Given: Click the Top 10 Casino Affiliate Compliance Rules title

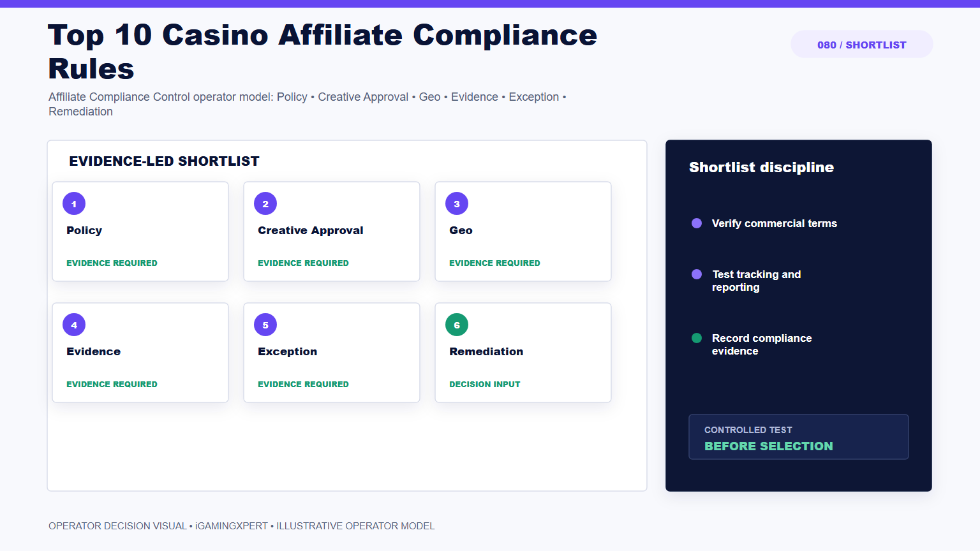Looking at the screenshot, I should (322, 52).
